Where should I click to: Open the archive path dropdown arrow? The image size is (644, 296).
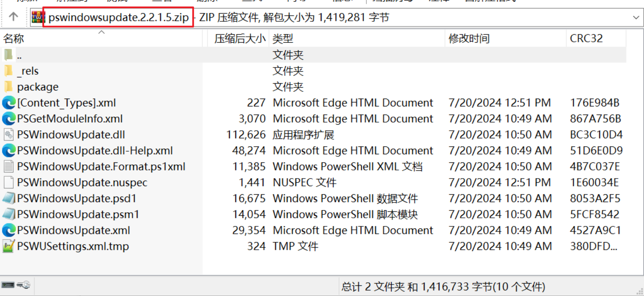tap(635, 18)
